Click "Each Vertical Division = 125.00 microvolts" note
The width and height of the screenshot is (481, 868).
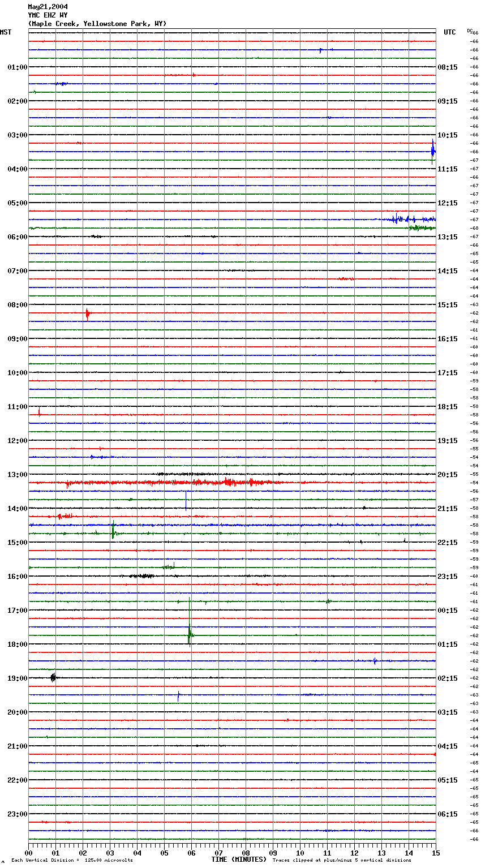(x=72, y=860)
